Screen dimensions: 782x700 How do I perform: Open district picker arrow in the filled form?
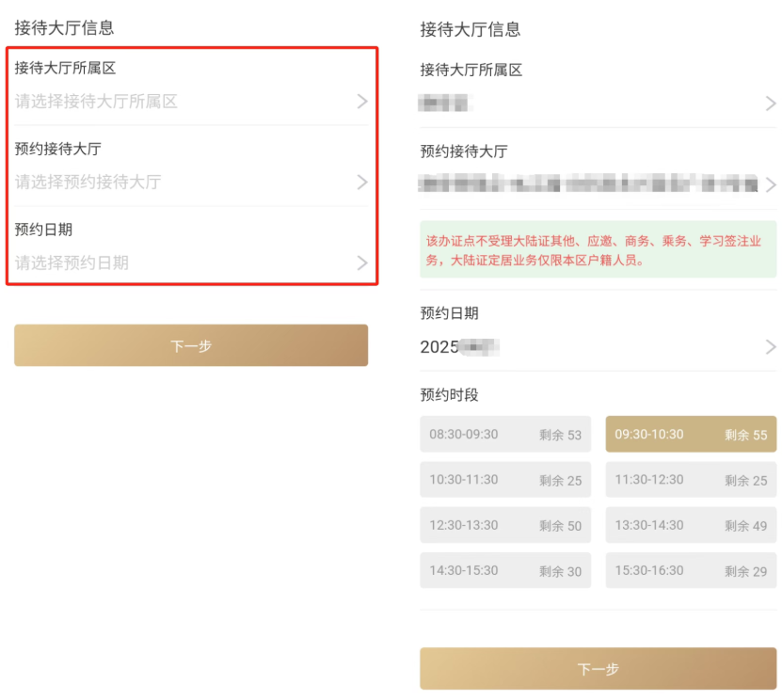[771, 103]
